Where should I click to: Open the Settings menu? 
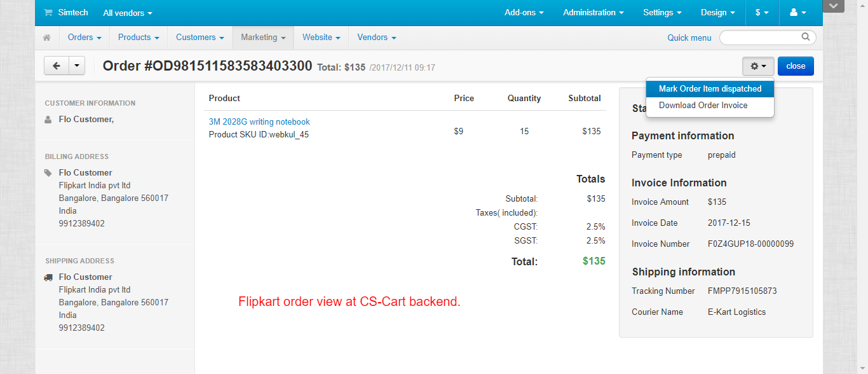(662, 13)
